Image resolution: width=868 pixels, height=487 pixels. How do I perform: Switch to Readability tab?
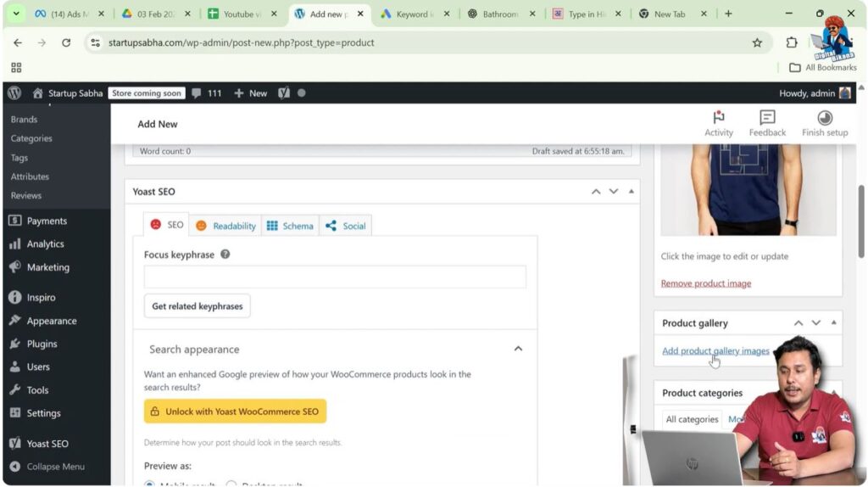[x=225, y=226]
